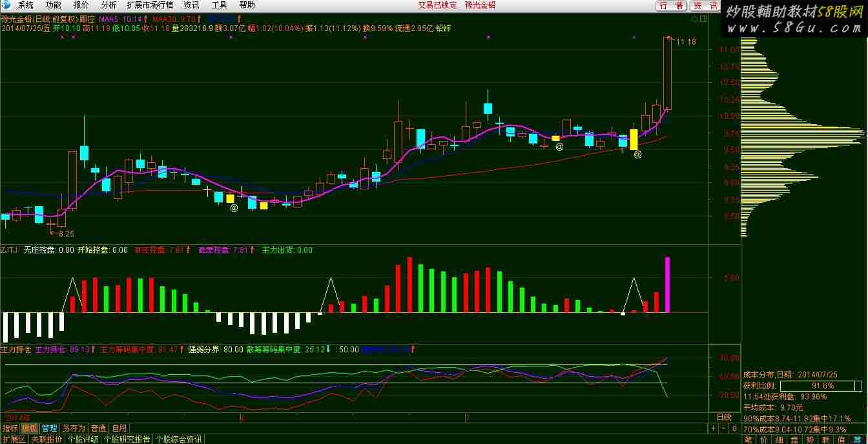This screenshot has width=868, height=444.
Task: Click the 价 price-list icon
Action: tap(764, 439)
